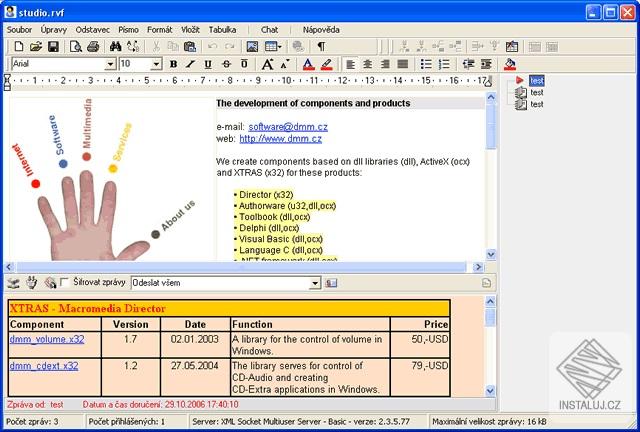
Task: Increase paragraph indent
Action: pyautogui.click(x=486, y=64)
